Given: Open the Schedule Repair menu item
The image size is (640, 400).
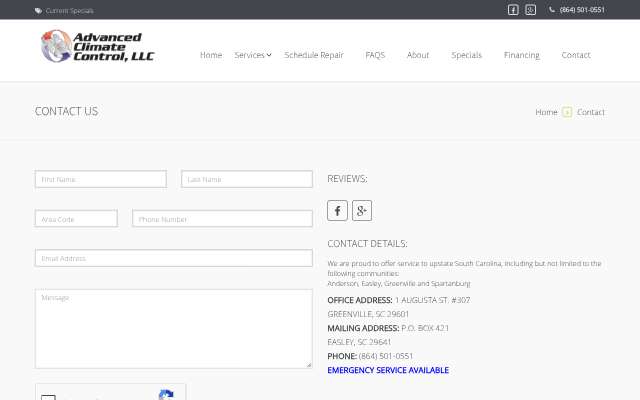Looking at the screenshot, I should click(314, 55).
